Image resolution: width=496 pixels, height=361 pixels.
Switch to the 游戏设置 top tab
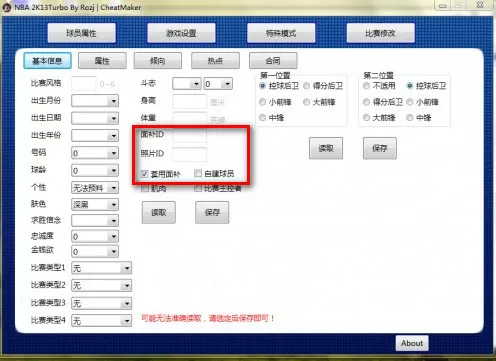tap(181, 33)
